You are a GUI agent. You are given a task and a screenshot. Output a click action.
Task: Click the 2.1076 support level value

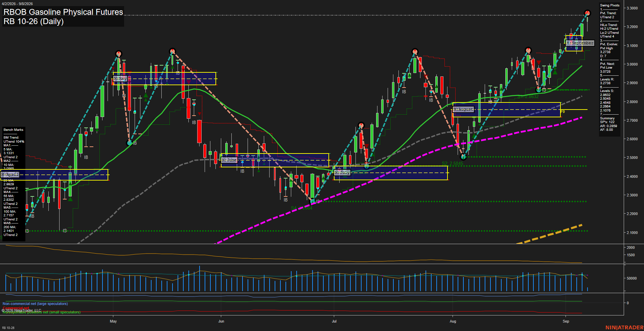[x=605, y=111]
